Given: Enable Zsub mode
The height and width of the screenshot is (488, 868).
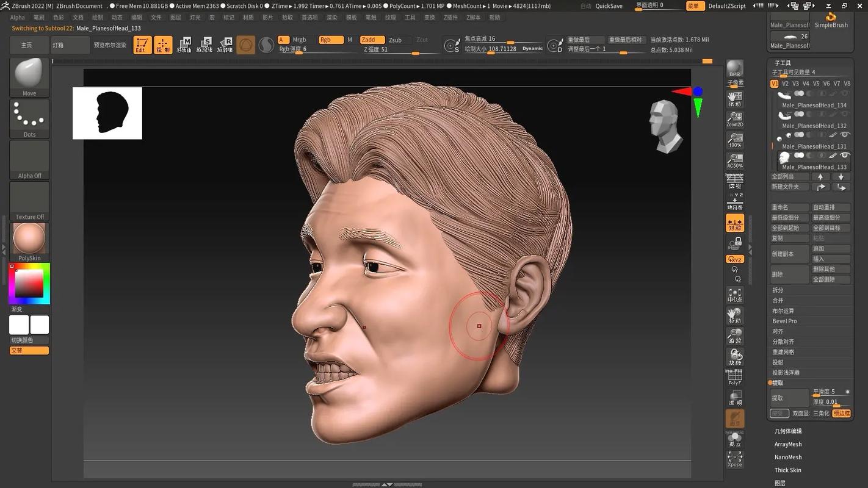Looking at the screenshot, I should point(396,40).
